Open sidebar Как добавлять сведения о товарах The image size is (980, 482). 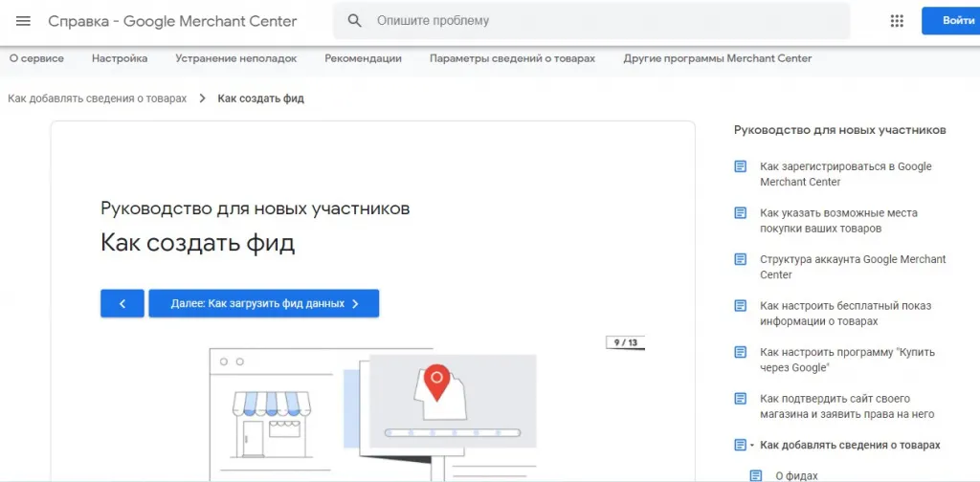pos(850,445)
